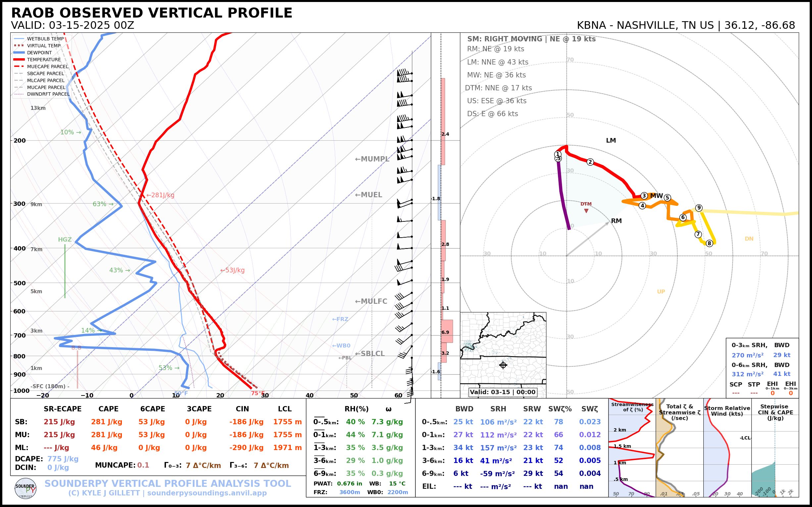Click the DEWPOINT legend entry

coord(39,53)
